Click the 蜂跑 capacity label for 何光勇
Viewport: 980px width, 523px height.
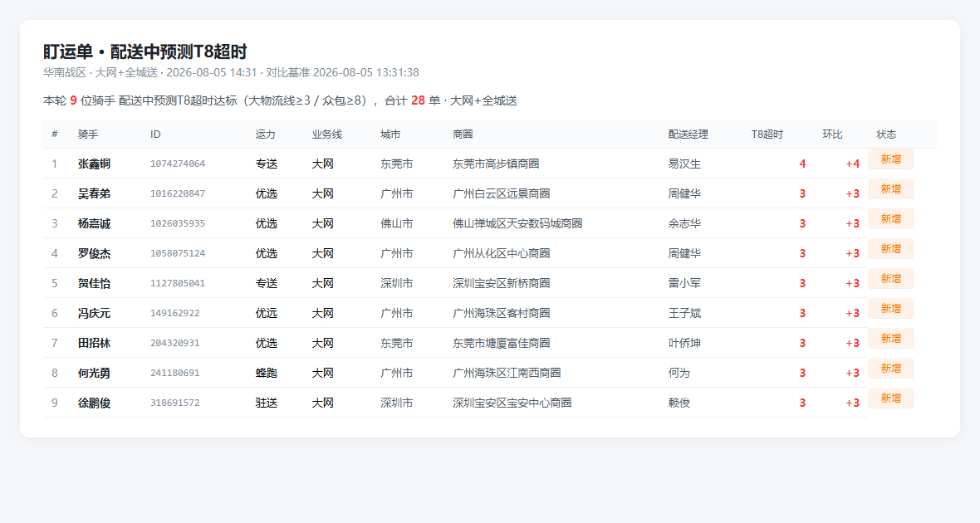pyautogui.click(x=267, y=373)
